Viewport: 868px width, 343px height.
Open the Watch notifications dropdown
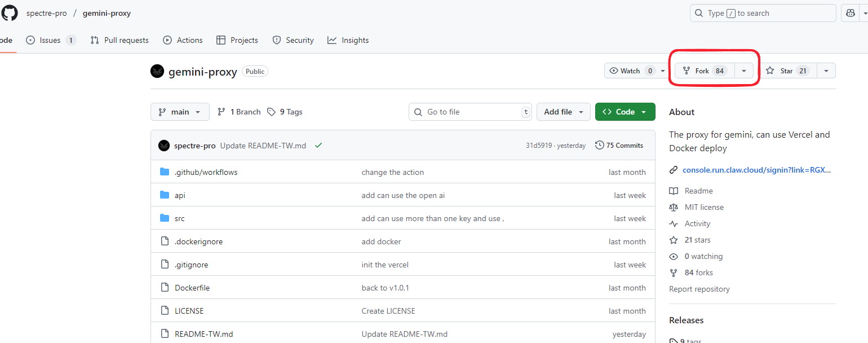point(637,71)
